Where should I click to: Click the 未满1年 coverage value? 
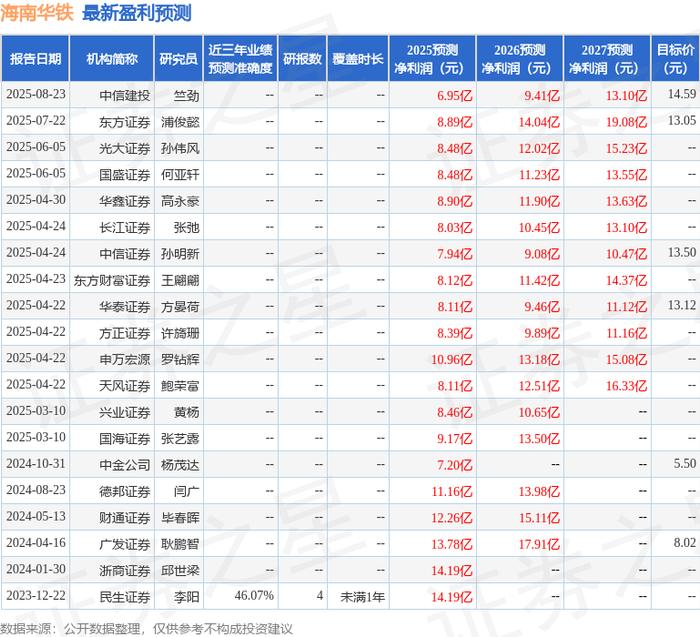pos(362,597)
